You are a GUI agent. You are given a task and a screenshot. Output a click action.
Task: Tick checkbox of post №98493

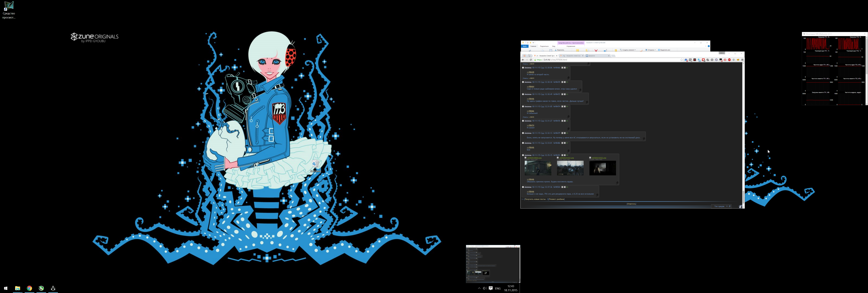[523, 155]
